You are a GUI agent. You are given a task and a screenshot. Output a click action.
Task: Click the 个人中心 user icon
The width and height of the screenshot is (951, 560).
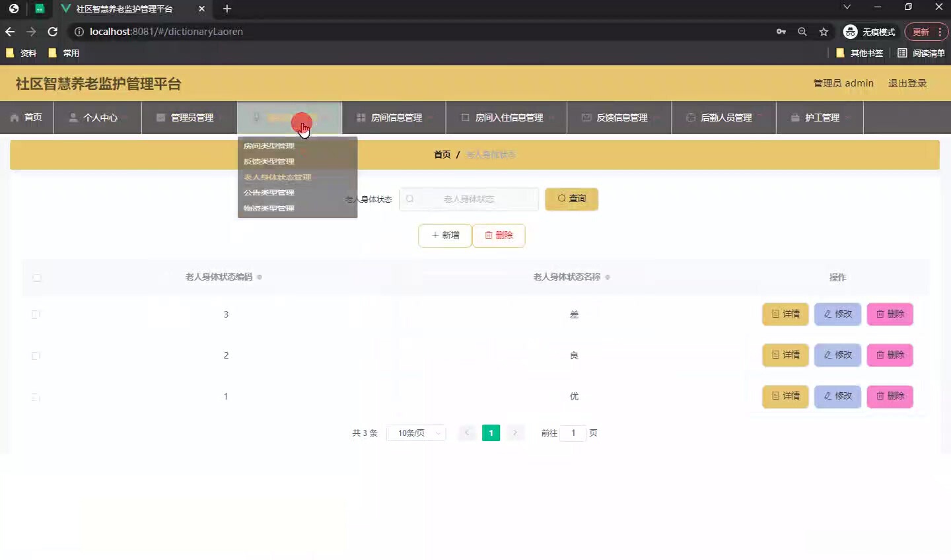pyautogui.click(x=72, y=118)
